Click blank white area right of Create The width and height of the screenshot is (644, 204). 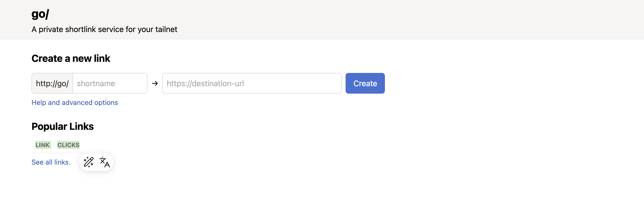click(x=500, y=84)
